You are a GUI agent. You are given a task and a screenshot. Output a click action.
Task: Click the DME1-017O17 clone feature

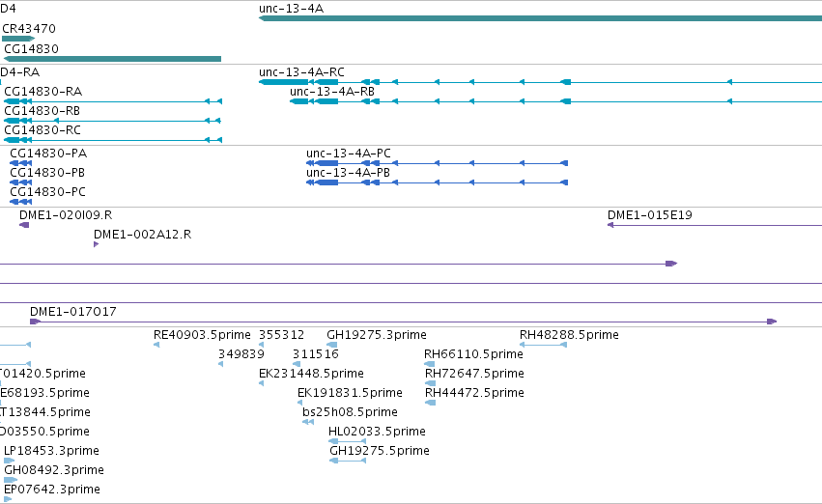[x=403, y=322]
